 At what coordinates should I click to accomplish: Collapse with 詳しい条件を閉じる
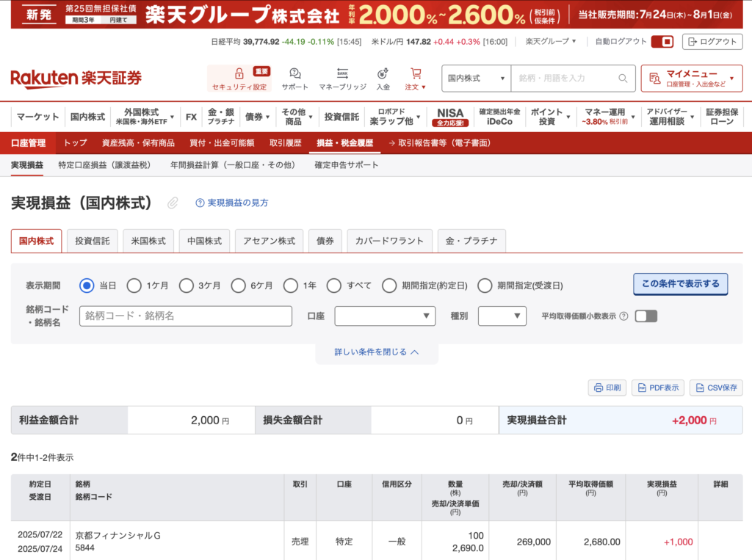(x=377, y=352)
